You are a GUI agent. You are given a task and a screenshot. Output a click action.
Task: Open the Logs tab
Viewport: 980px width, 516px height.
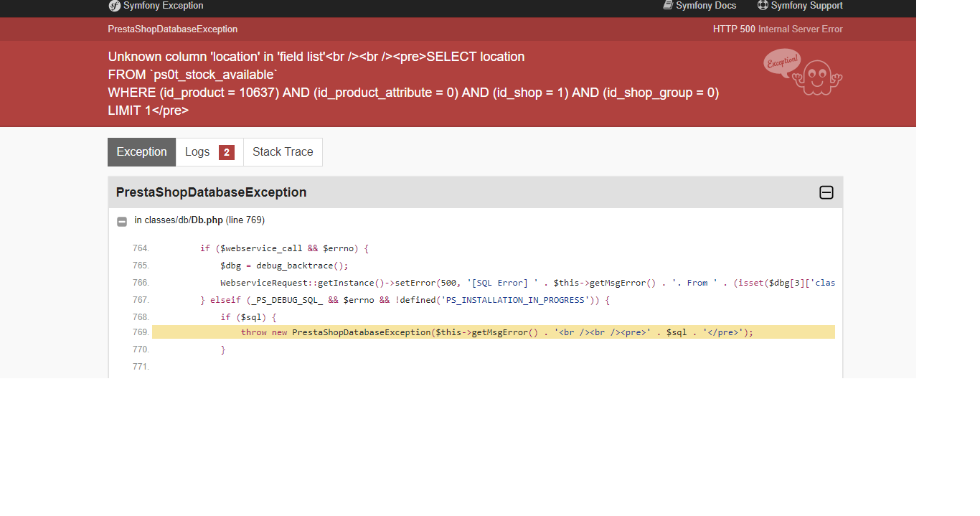[209, 152]
